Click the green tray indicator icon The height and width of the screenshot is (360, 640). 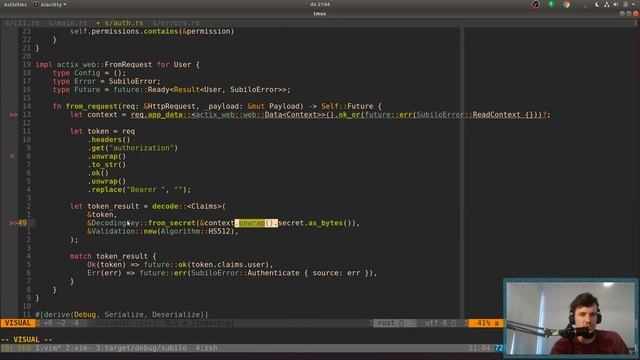(551, 4)
